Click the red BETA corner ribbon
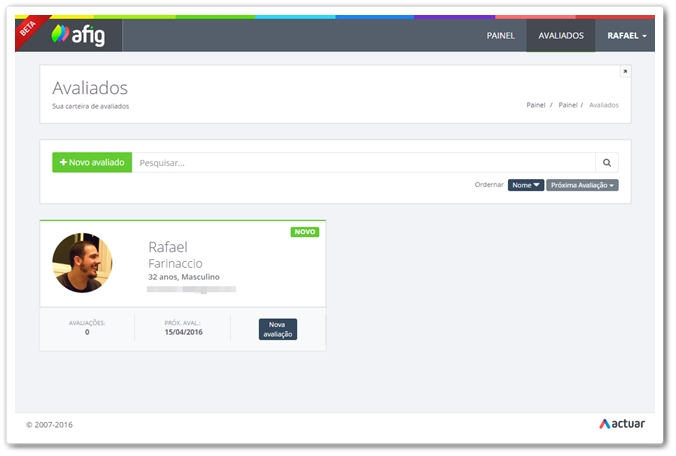 27,30
